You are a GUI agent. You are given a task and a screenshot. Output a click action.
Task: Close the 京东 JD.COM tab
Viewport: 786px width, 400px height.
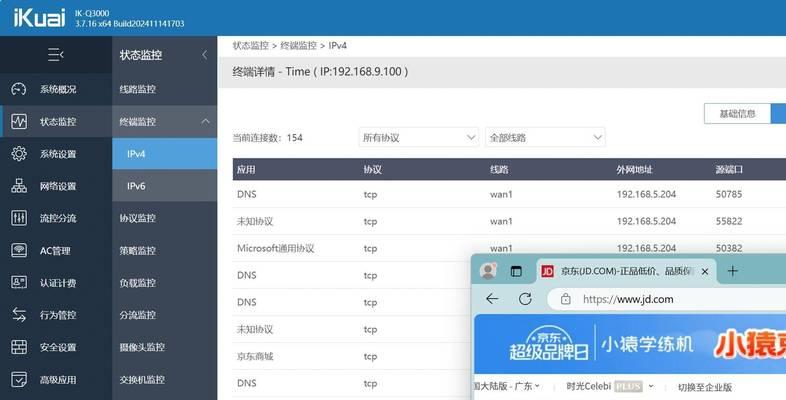[x=705, y=272]
